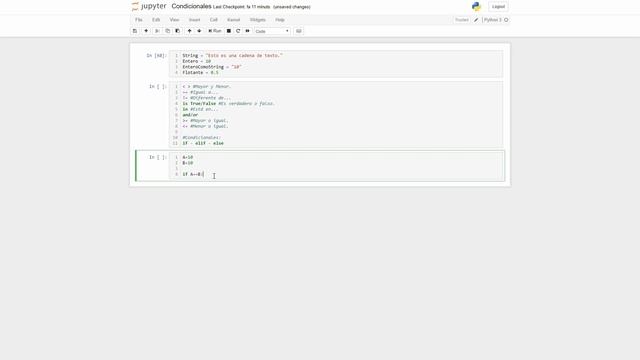This screenshot has height=360, width=640.
Task: Open the View menu
Action: point(174,20)
